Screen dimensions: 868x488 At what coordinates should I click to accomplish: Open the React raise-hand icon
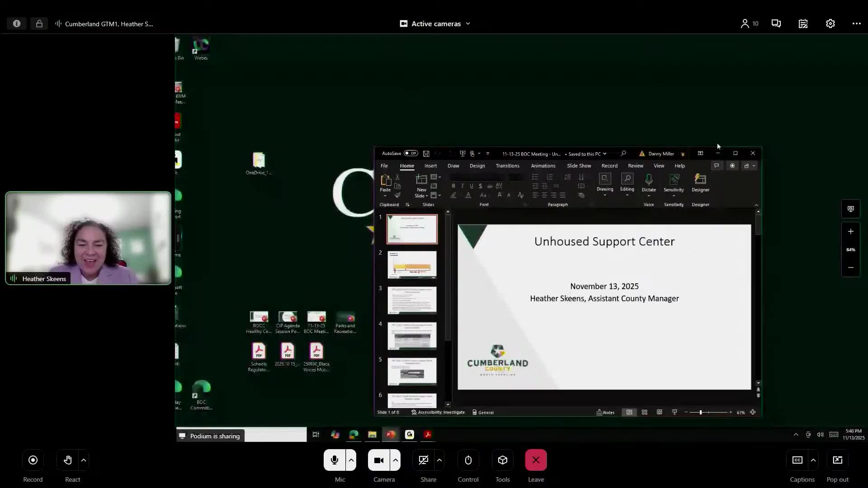68,460
